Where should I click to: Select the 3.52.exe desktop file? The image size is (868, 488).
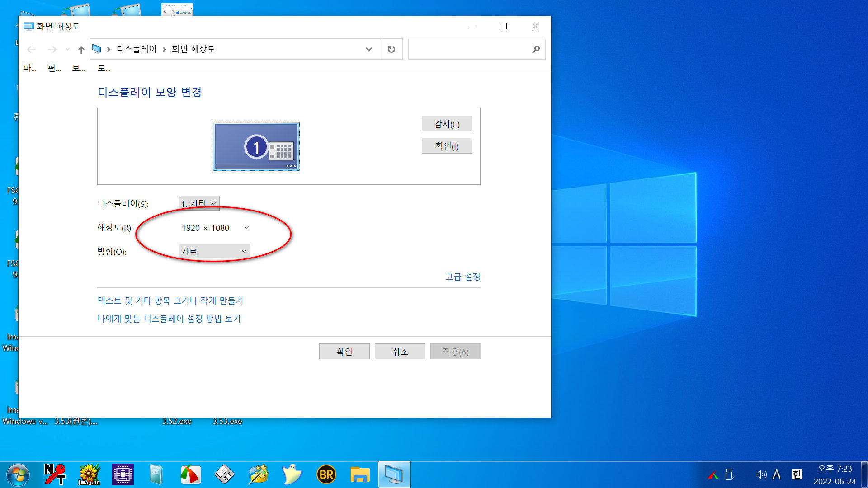click(x=177, y=421)
